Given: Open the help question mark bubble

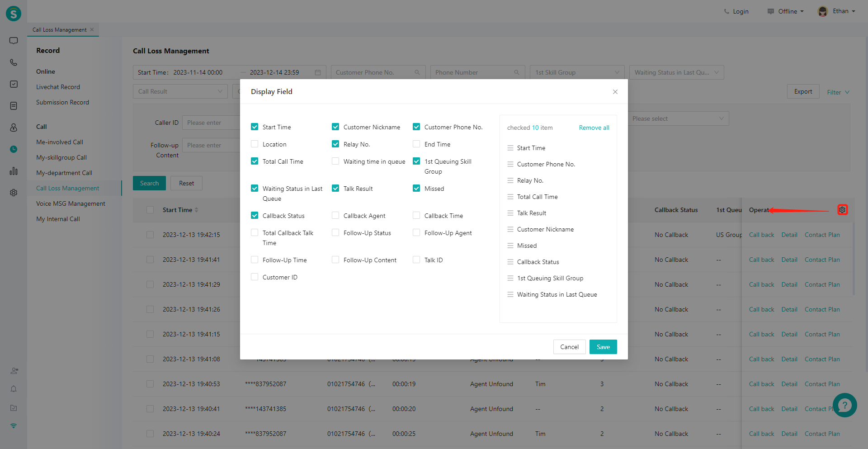Looking at the screenshot, I should 844,405.
